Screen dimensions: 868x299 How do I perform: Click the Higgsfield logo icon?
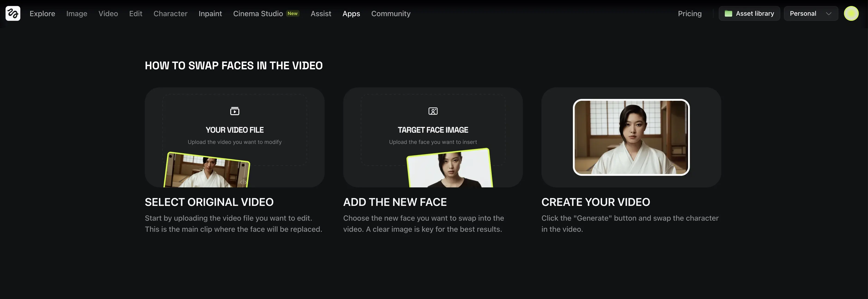(13, 13)
